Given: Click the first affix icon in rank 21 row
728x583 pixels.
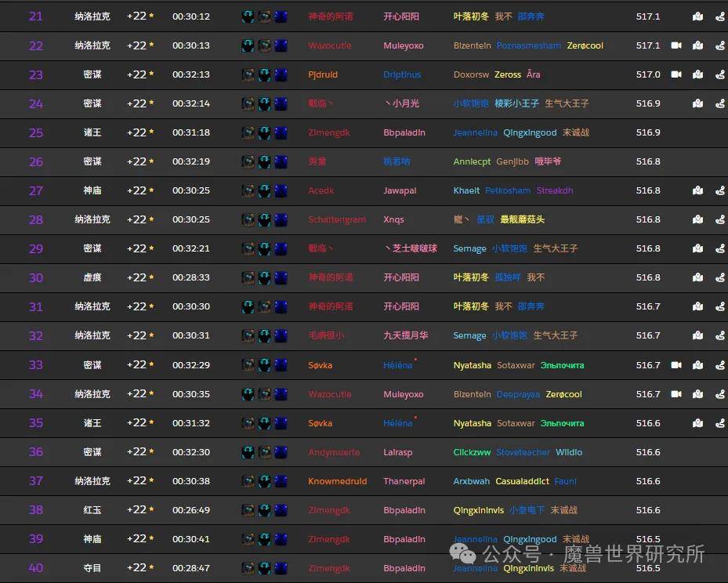Looking at the screenshot, I should (x=248, y=16).
